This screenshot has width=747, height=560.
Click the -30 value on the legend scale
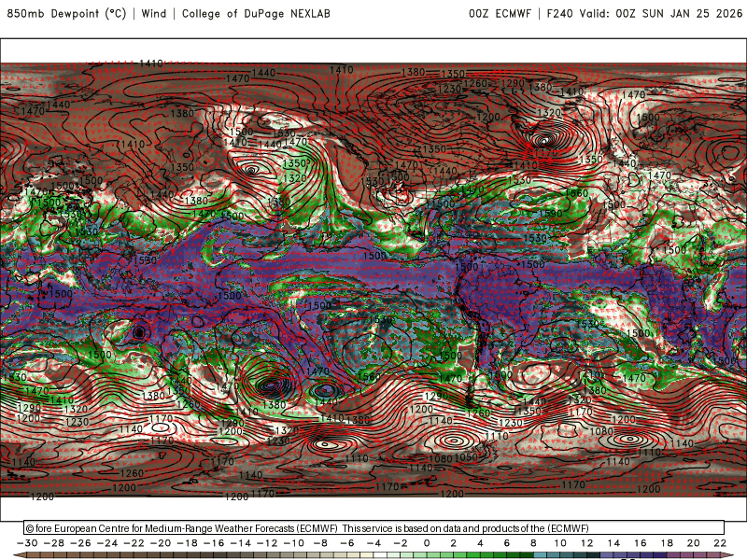coord(27,543)
